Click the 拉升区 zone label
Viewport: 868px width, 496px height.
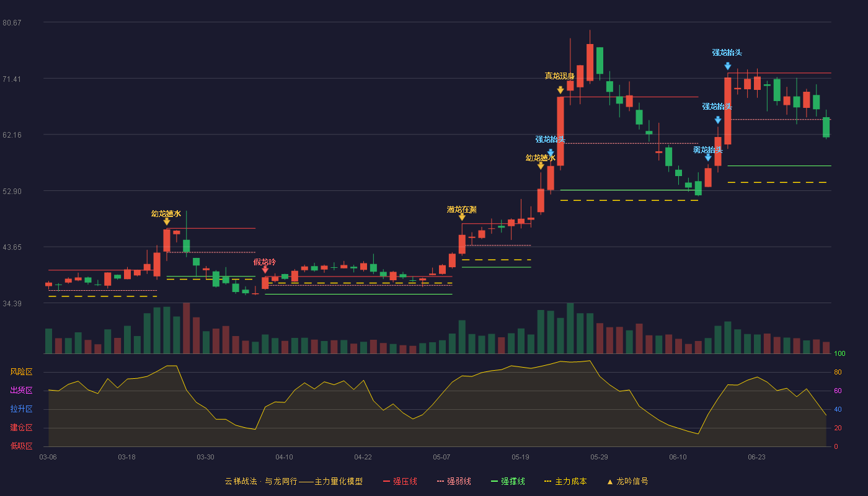(x=21, y=409)
